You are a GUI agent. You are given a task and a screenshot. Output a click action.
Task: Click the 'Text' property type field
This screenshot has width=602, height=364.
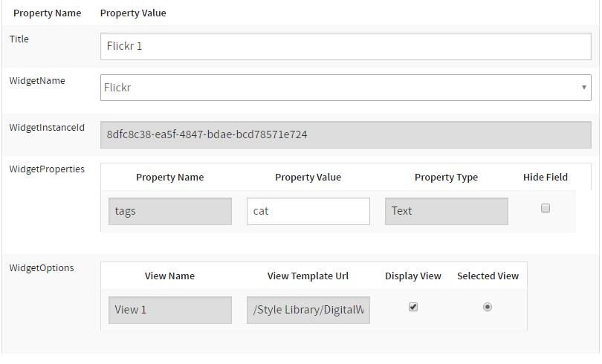coord(446,211)
